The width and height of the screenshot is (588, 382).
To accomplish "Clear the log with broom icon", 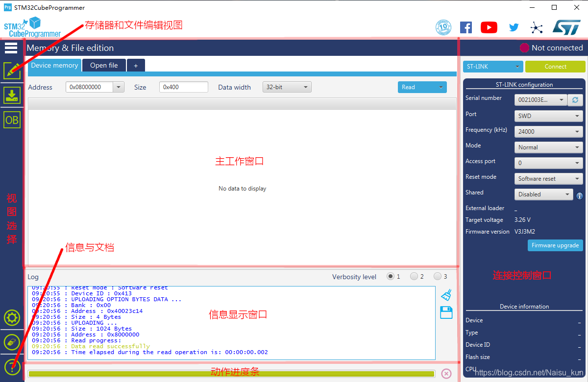I will pos(446,294).
